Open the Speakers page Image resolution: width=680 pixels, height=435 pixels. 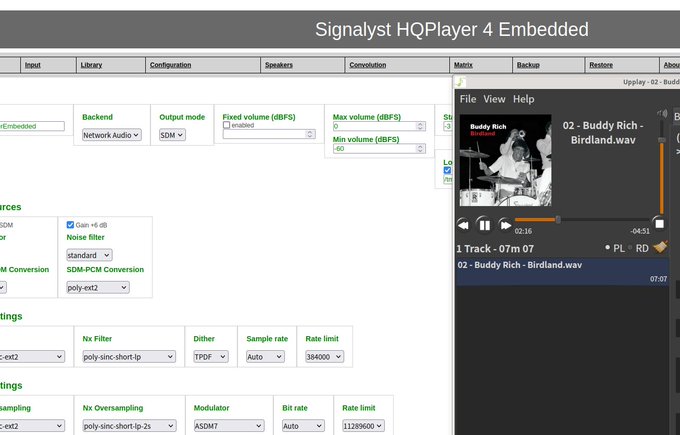pyautogui.click(x=278, y=65)
